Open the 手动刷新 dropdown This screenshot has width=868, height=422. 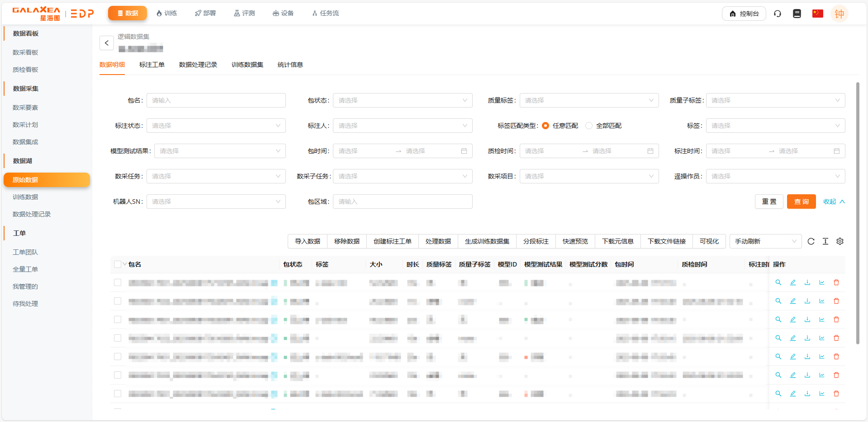pyautogui.click(x=765, y=241)
